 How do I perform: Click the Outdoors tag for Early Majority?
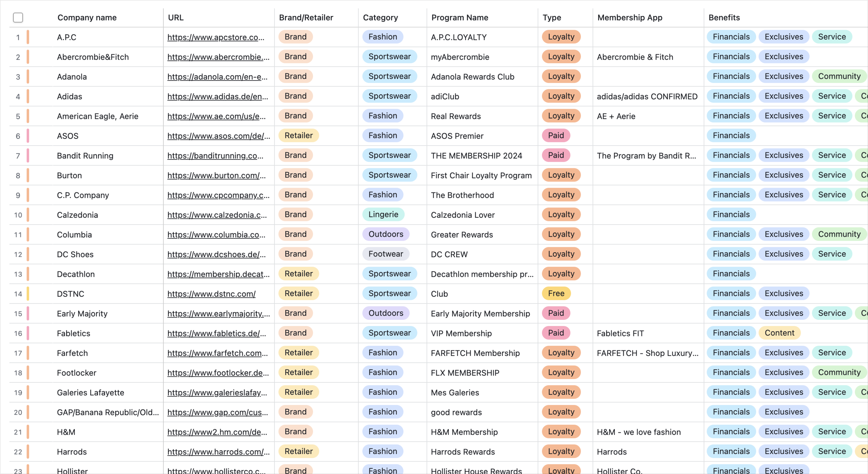[385, 313]
